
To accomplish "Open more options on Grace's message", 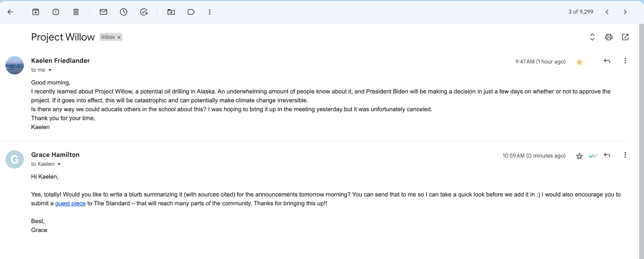I will (x=625, y=155).
